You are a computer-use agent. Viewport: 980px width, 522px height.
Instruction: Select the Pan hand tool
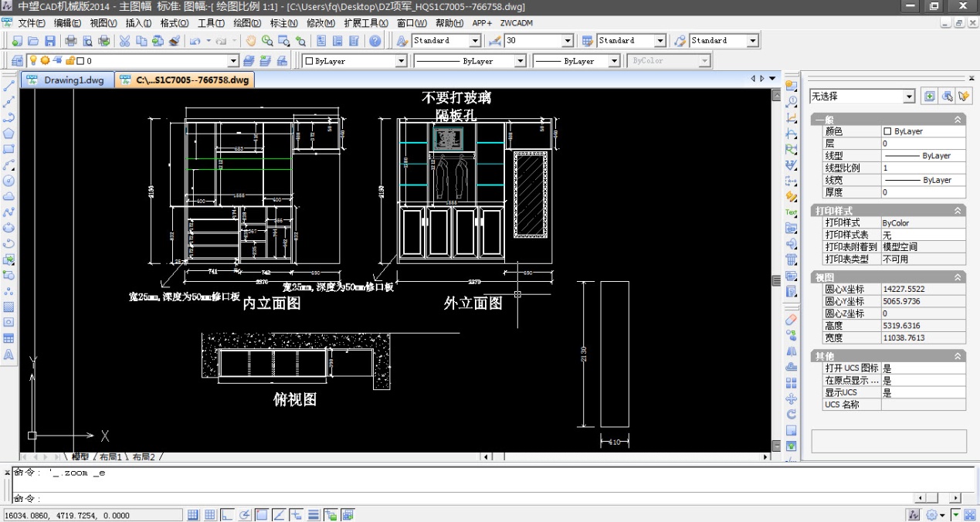(x=250, y=41)
